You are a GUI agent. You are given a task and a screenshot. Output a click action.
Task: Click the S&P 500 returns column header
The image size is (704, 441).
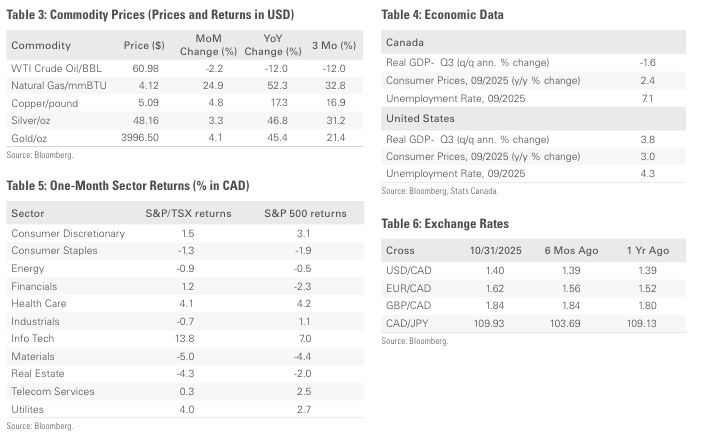(x=305, y=214)
